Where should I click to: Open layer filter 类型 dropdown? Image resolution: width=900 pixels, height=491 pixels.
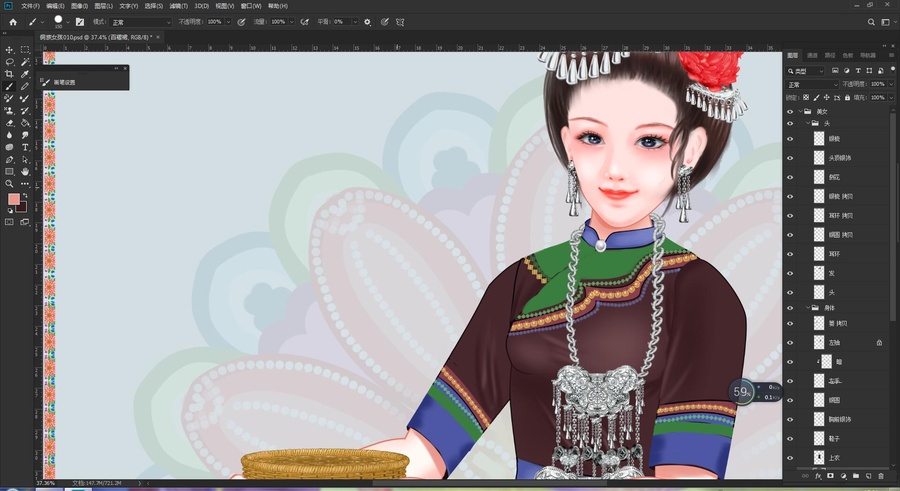tap(806, 71)
